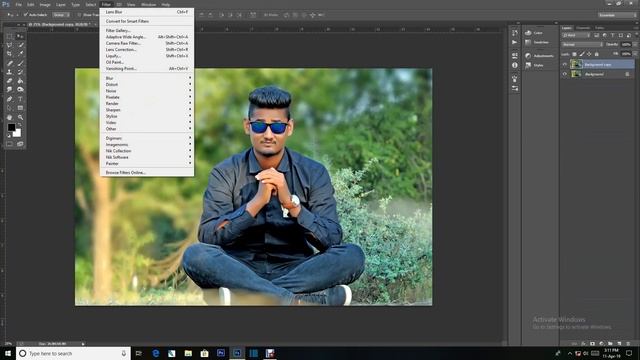
Task: Open Filter Gallery
Action: [147, 30]
